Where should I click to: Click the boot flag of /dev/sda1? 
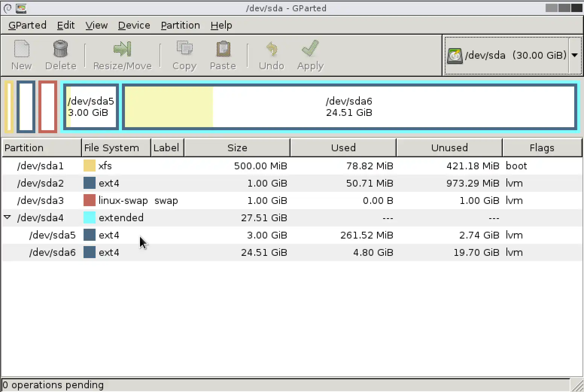(516, 166)
